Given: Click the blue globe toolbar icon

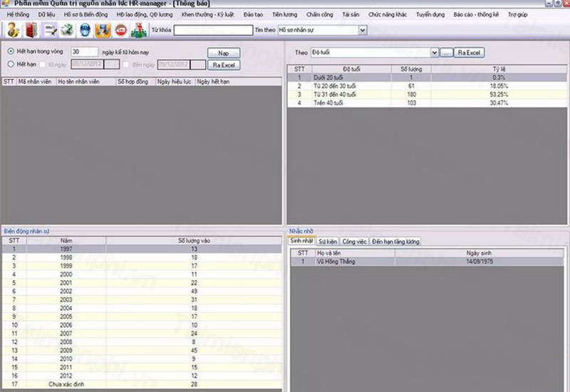Looking at the screenshot, I should [85, 30].
